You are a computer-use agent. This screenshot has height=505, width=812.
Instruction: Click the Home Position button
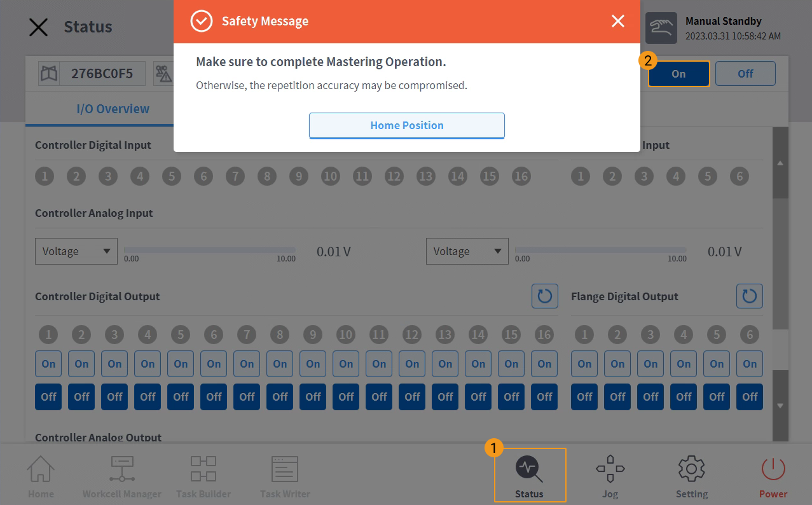pyautogui.click(x=406, y=125)
